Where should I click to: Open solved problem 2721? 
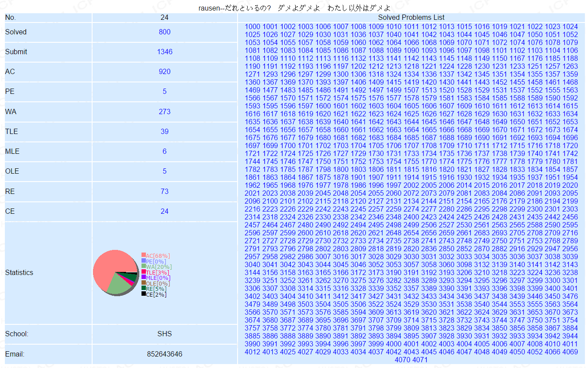click(x=253, y=241)
